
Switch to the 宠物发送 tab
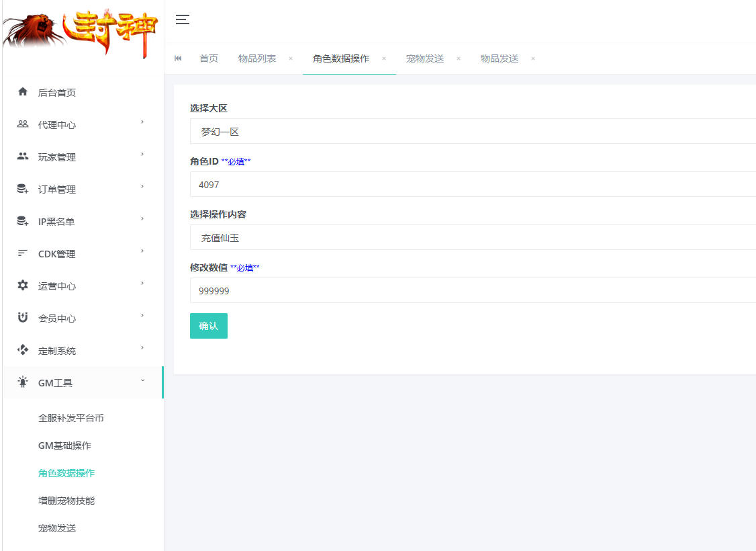pyautogui.click(x=425, y=58)
